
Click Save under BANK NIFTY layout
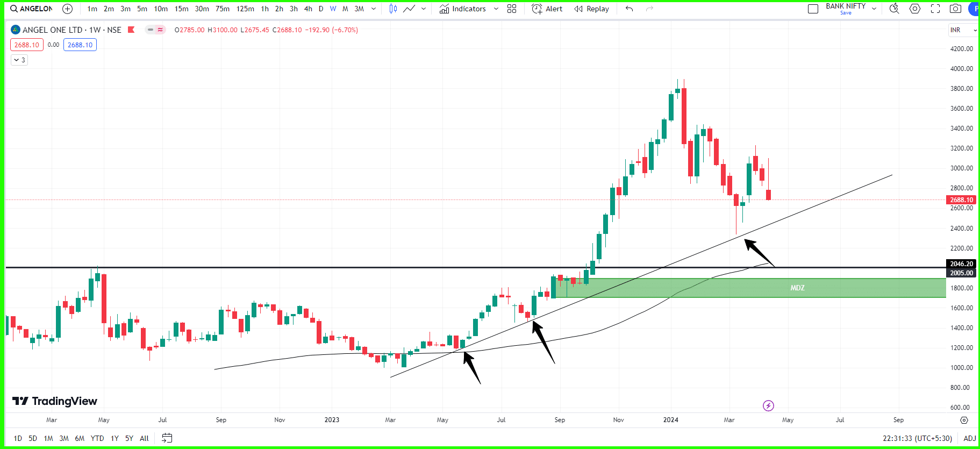tap(846, 13)
